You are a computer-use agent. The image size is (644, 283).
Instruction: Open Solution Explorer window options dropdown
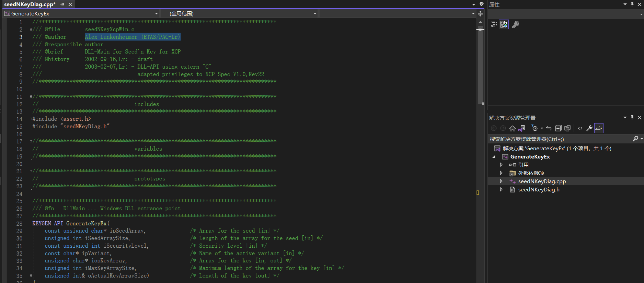(625, 118)
